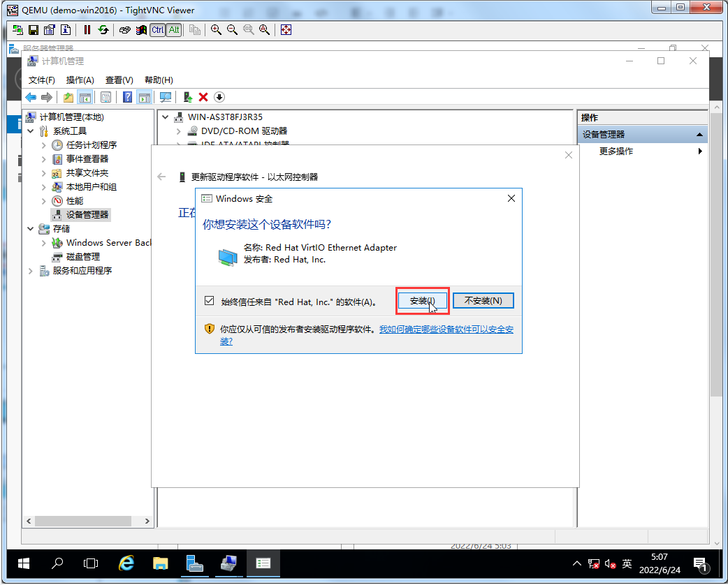Expand the 任务计划程序 node
Screen dimensions: 728x585
[43, 145]
